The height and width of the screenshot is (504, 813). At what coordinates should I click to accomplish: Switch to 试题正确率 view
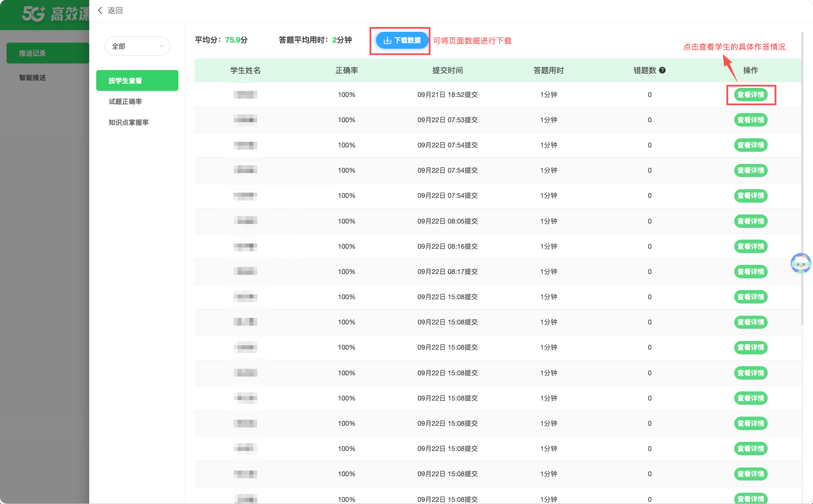[x=125, y=101]
